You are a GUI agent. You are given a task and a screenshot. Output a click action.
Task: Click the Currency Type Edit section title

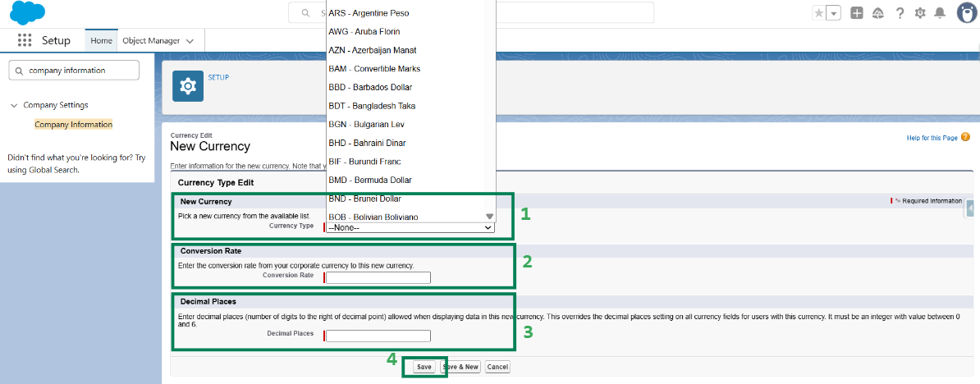(x=216, y=183)
